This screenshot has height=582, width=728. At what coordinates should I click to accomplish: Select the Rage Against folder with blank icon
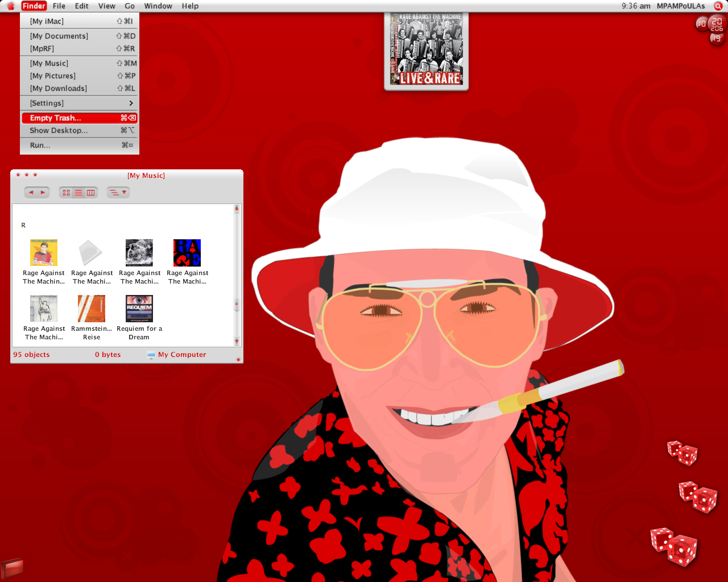click(x=92, y=262)
